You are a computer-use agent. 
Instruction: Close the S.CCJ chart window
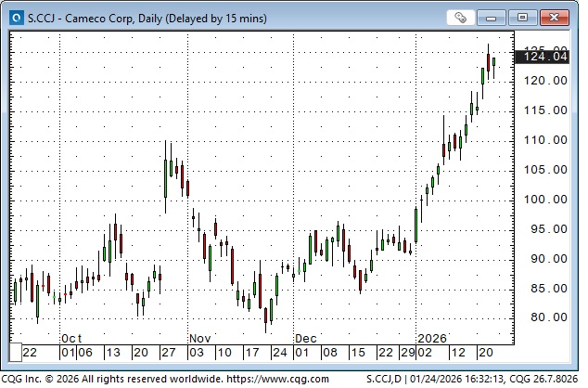pyautogui.click(x=554, y=17)
